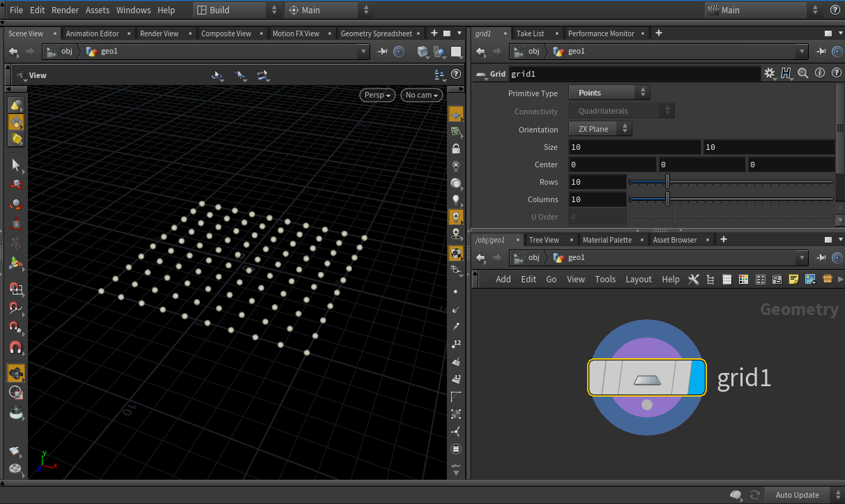The image size is (845, 504).
Task: Click the obj path segment in Scene View
Action: (61, 52)
